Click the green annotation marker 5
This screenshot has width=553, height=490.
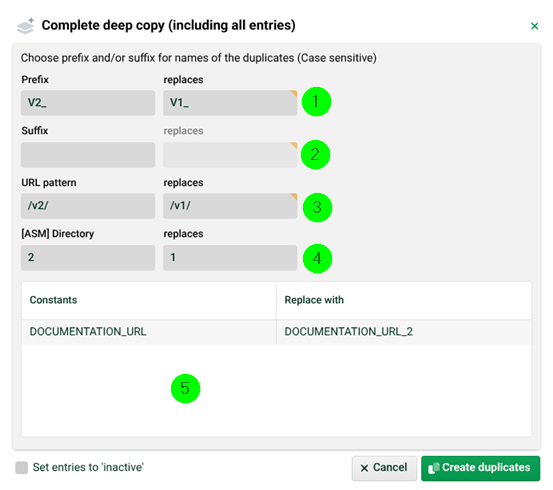coord(186,388)
